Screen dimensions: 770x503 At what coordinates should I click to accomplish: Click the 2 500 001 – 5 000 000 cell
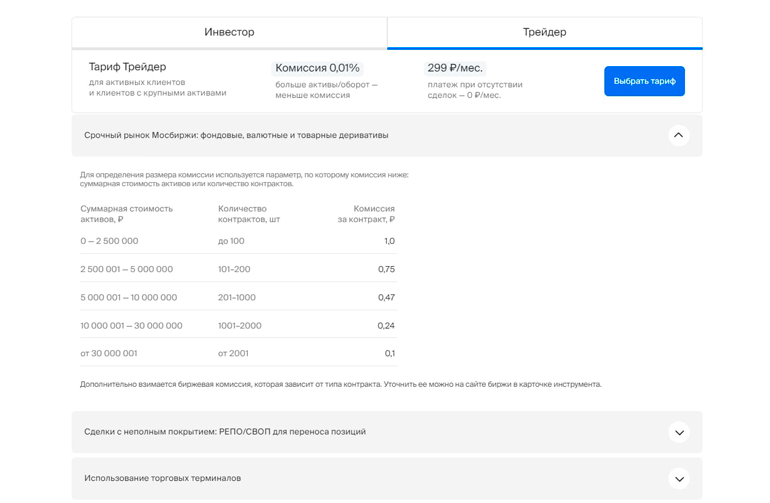(x=127, y=269)
